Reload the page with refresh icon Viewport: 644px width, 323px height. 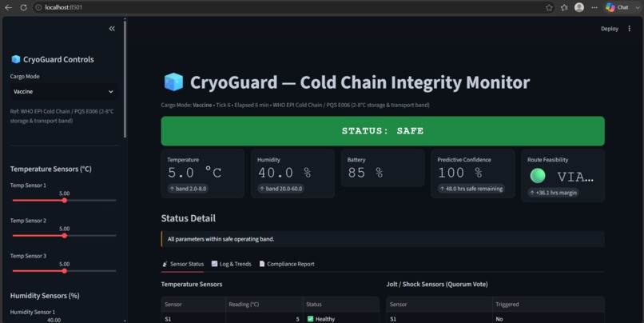(23, 7)
